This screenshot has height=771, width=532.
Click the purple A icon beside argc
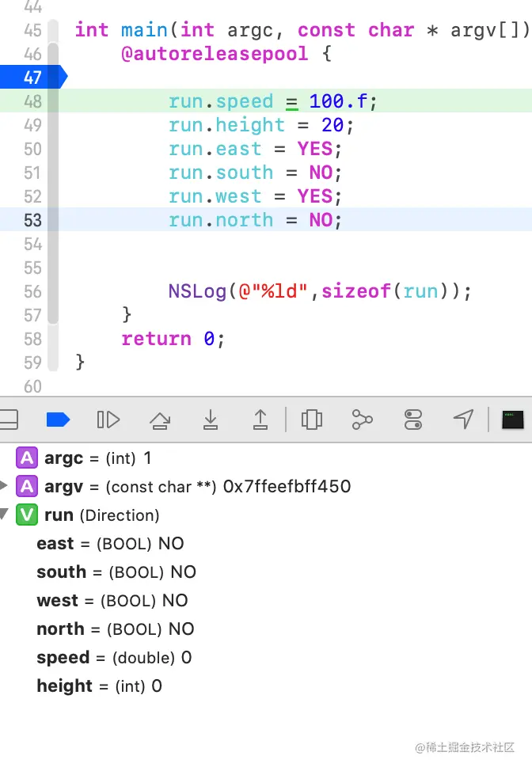(x=27, y=458)
